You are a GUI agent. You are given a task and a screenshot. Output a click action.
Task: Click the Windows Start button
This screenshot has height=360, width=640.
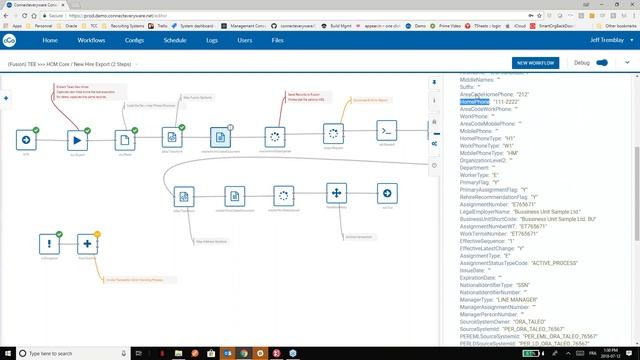[x=8, y=353]
